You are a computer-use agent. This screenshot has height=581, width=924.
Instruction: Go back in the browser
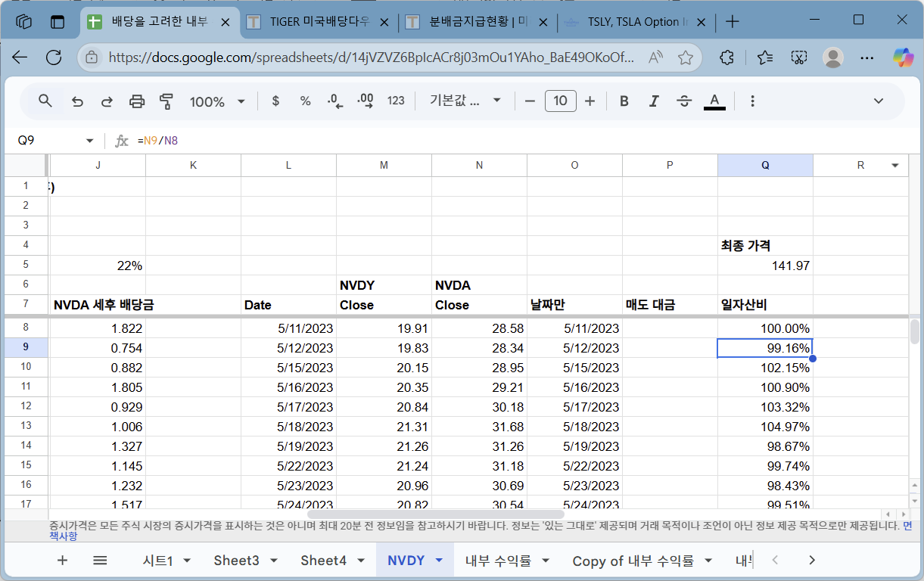[x=20, y=57]
